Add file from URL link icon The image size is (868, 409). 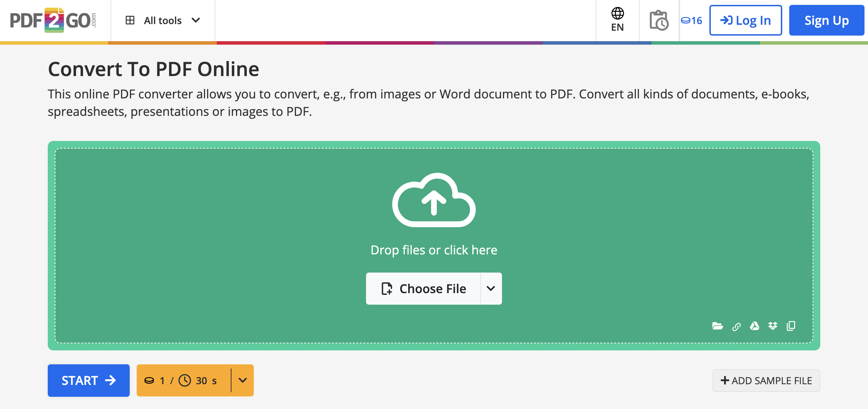point(736,327)
